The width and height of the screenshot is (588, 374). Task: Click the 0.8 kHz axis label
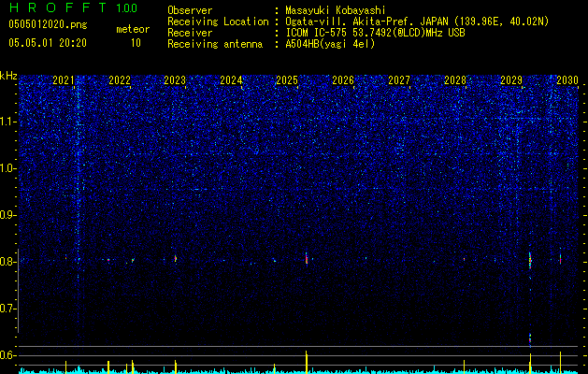pos(8,262)
